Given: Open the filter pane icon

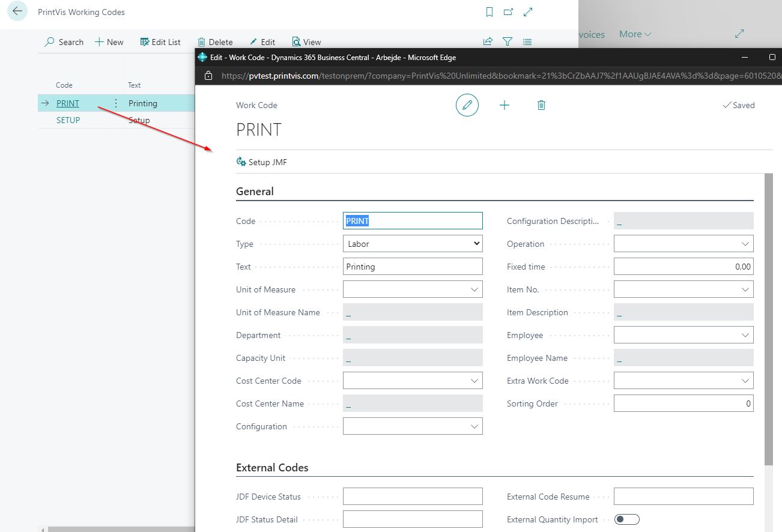Looking at the screenshot, I should 508,41.
